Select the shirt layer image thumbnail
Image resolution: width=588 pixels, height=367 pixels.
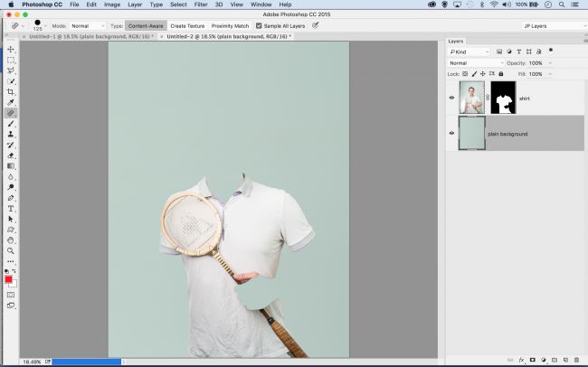471,98
